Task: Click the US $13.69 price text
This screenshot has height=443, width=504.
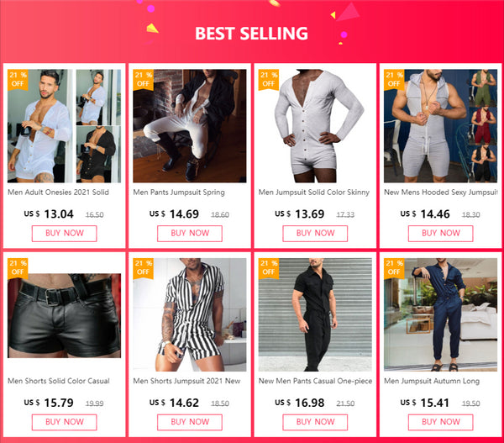Action: click(300, 214)
